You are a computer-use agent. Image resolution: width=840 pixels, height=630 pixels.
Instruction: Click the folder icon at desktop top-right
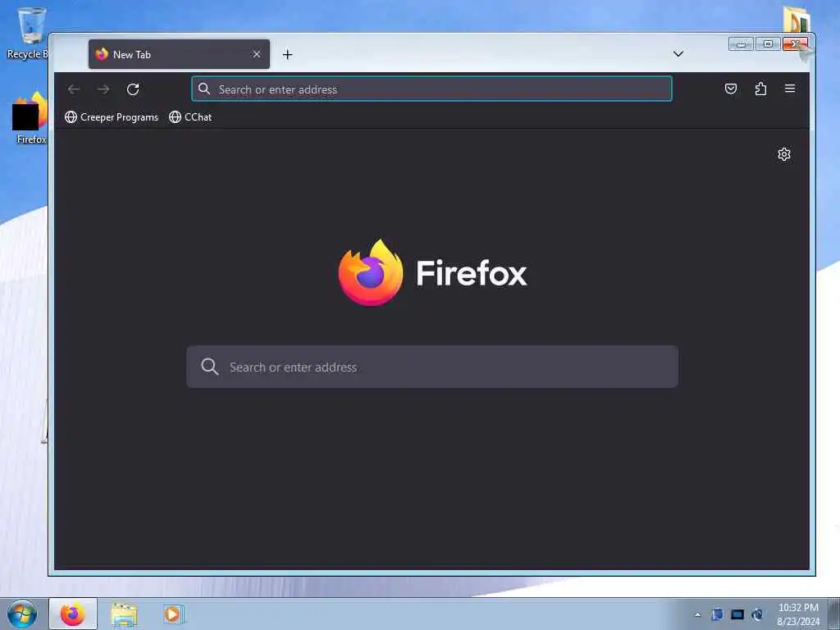(797, 19)
